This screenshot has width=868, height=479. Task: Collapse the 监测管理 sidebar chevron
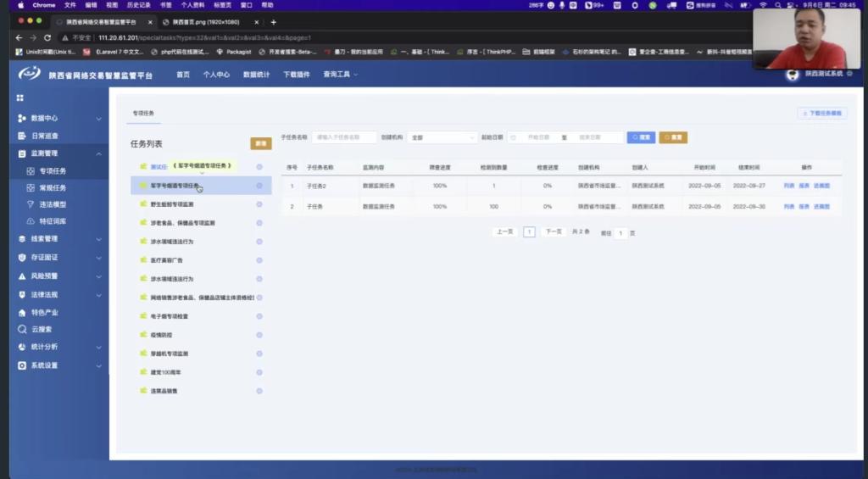click(98, 153)
